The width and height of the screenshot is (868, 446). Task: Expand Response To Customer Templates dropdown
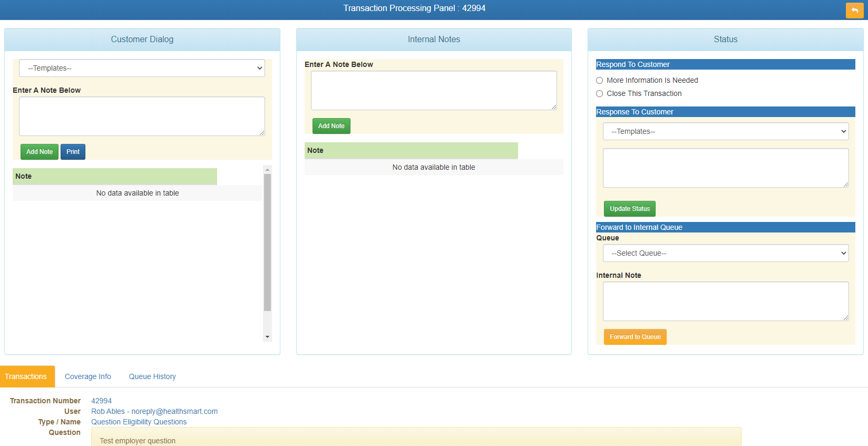(x=725, y=131)
